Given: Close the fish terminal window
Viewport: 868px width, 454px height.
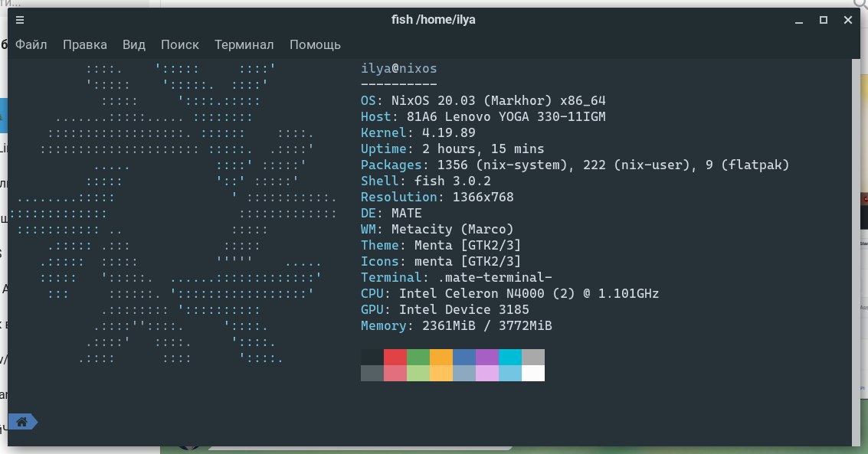Looking at the screenshot, I should (847, 20).
